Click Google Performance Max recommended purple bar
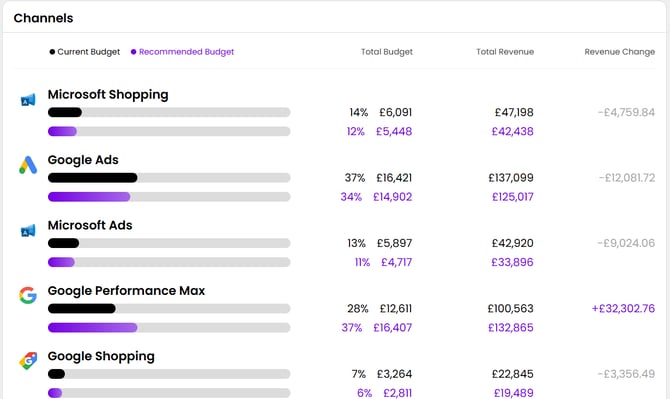Image resolution: width=670 pixels, height=399 pixels. point(92,328)
